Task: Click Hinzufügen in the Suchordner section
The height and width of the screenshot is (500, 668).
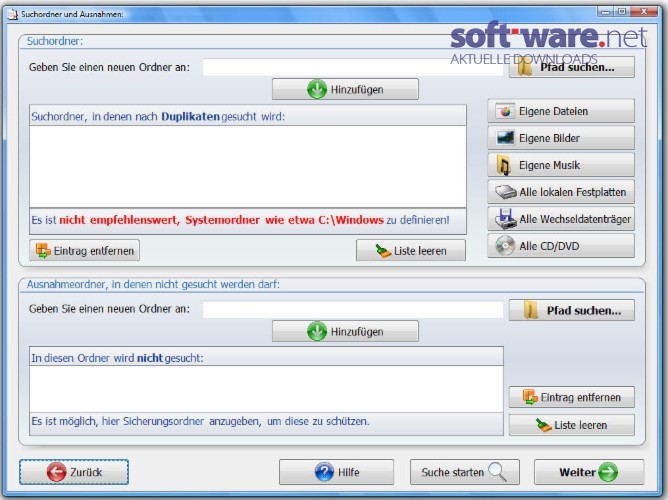Action: (345, 89)
